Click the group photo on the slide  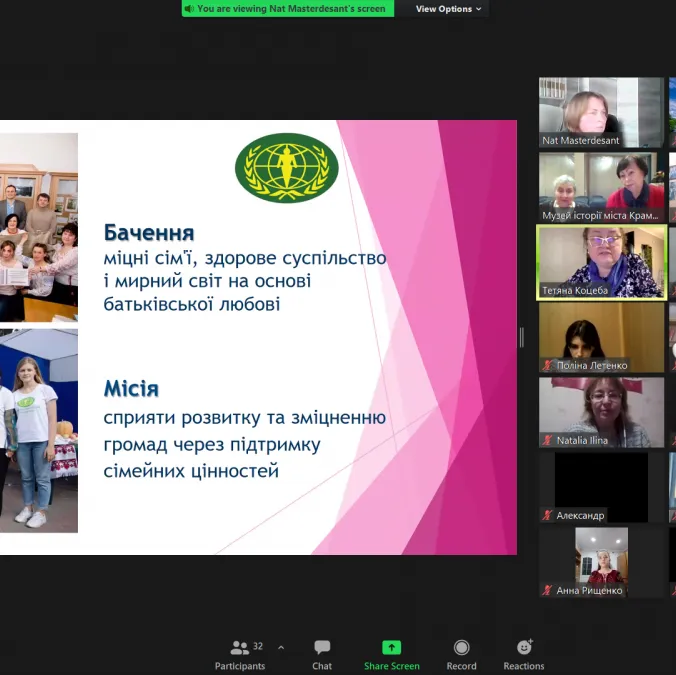click(39, 227)
